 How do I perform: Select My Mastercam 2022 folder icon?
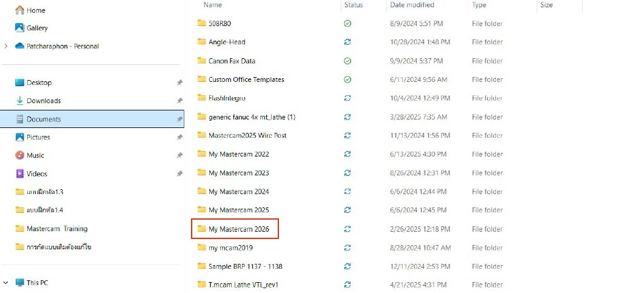pos(201,153)
